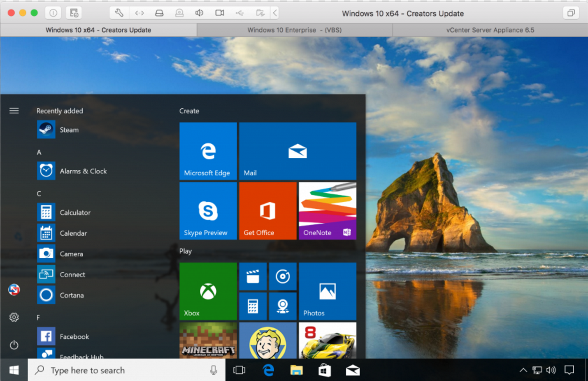
Task: Click the sound output toolbar icon
Action: pyautogui.click(x=199, y=13)
